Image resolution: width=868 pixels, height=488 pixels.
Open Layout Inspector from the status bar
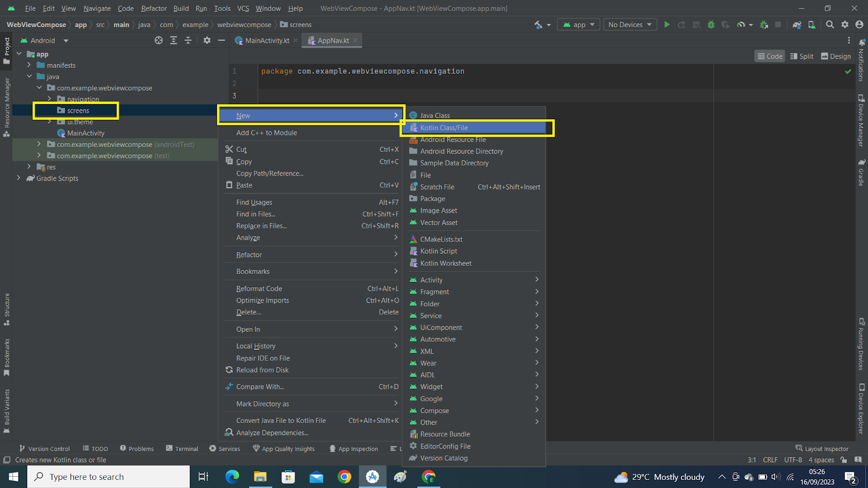(822, 448)
